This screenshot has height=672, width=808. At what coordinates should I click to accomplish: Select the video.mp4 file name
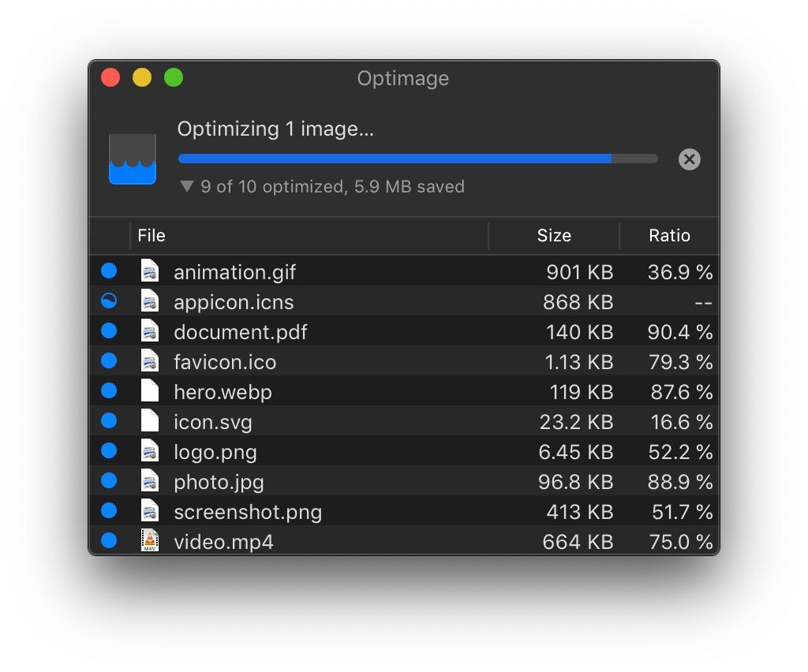pyautogui.click(x=223, y=542)
